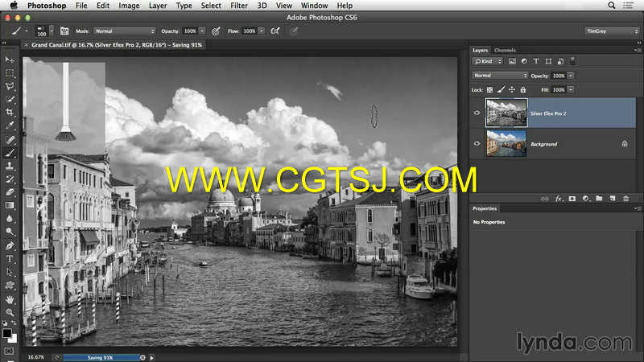Turn layer filtering switch on or off
644x362 pixels.
coord(572,61)
